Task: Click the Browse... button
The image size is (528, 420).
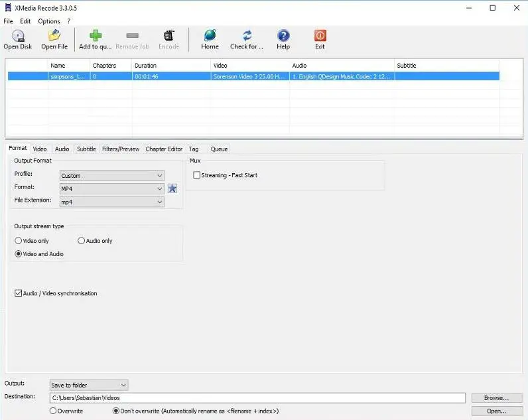Action: [496, 397]
